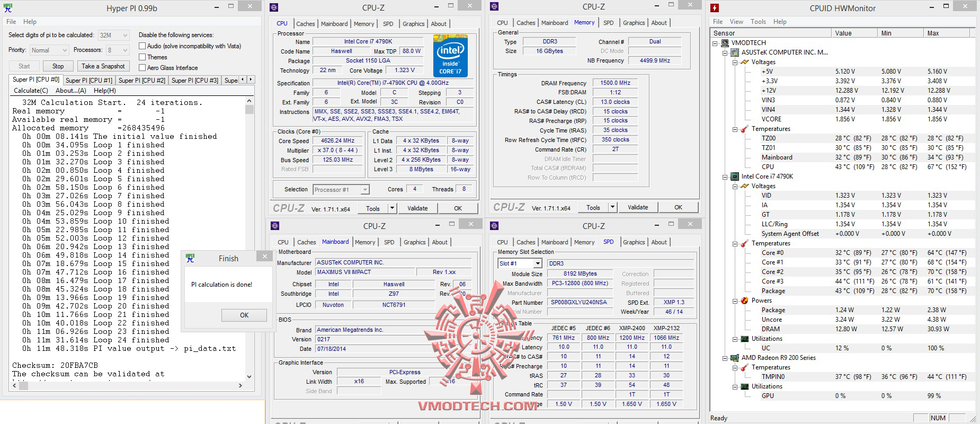Click the Hyper PI app icon in title bar
The image size is (980, 424).
(8, 8)
